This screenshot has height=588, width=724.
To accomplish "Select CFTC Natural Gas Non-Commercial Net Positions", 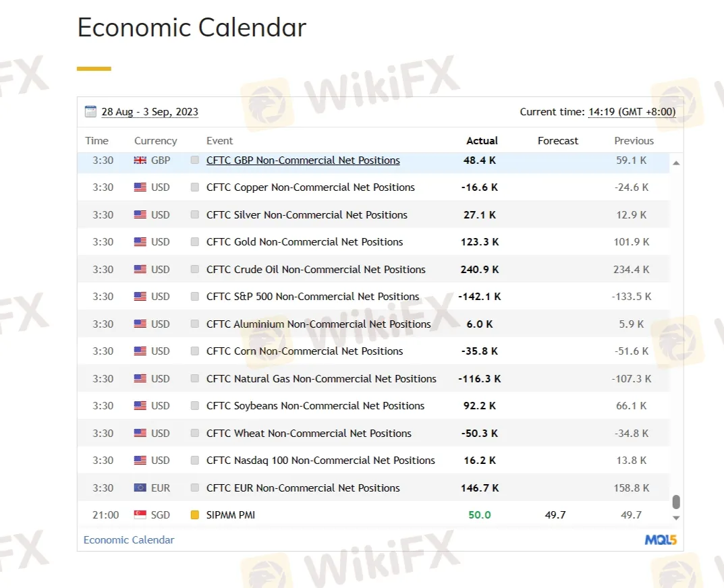I will (x=321, y=379).
